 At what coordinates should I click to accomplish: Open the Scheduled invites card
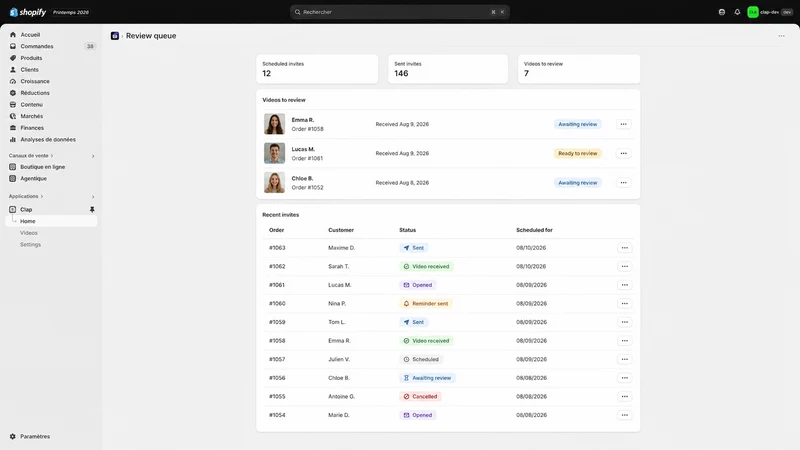pyautogui.click(x=317, y=69)
